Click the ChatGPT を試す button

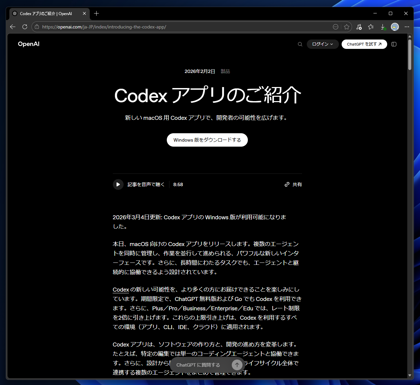[364, 44]
